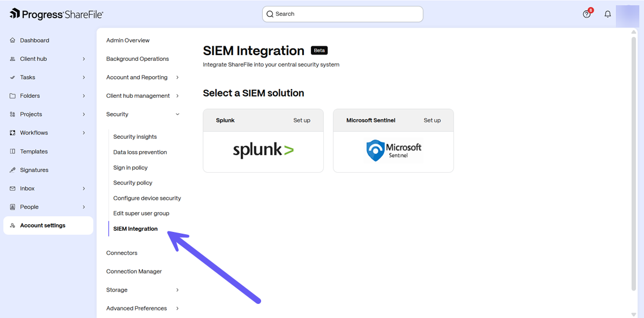Expand the Client hub sidebar chevron

point(84,59)
